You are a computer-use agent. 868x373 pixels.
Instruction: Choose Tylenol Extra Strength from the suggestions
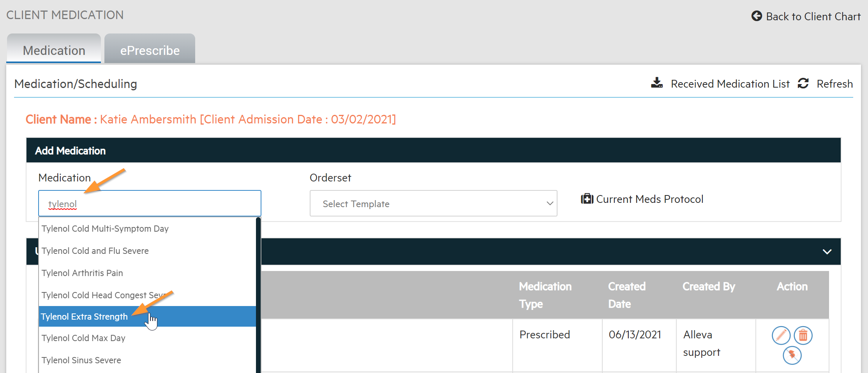point(84,316)
